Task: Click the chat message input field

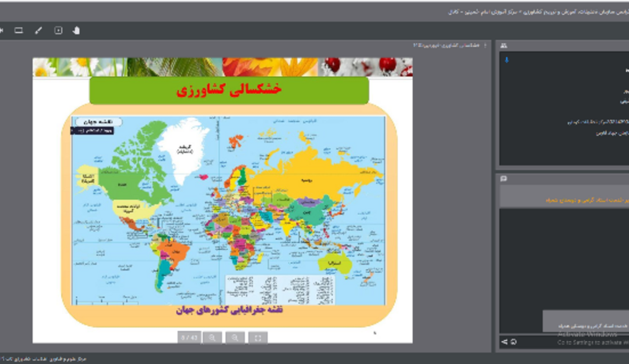Action: 574,342
